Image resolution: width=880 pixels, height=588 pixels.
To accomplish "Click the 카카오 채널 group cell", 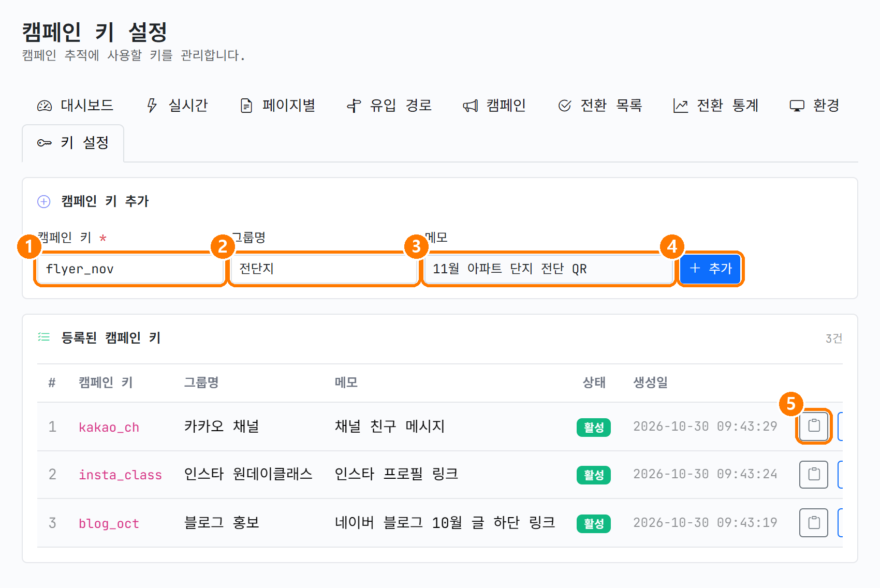I will pos(222,427).
